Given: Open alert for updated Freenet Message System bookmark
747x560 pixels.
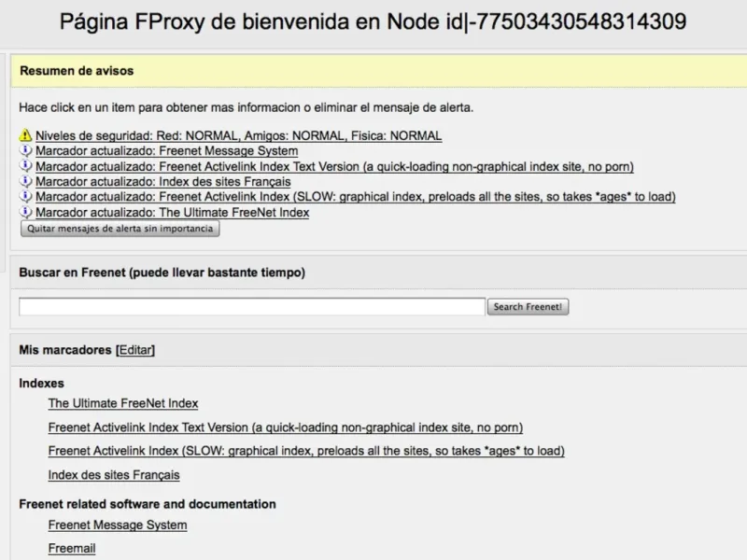Looking at the screenshot, I should click(x=166, y=151).
